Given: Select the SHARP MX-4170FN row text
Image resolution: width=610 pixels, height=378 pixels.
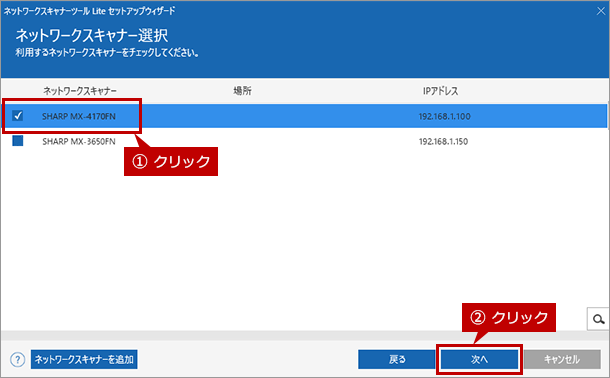Looking at the screenshot, I should tap(79, 116).
